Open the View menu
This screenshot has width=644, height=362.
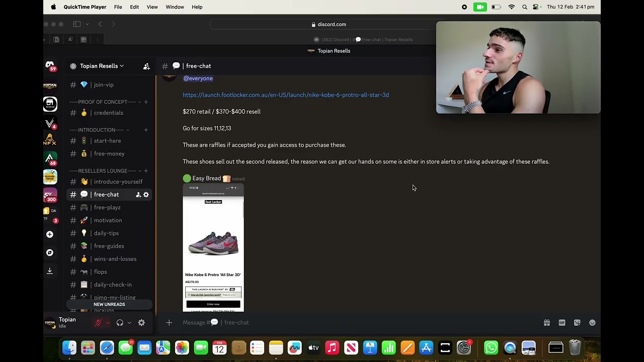point(152,7)
